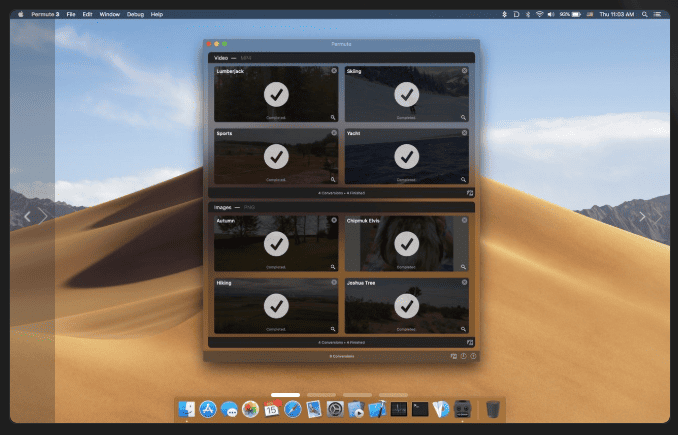The width and height of the screenshot is (678, 435).
Task: Open Photos from the Dock
Action: 250,409
